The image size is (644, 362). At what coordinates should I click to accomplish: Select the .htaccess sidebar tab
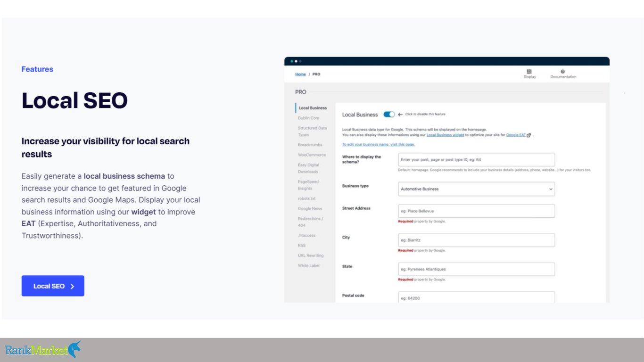click(306, 236)
